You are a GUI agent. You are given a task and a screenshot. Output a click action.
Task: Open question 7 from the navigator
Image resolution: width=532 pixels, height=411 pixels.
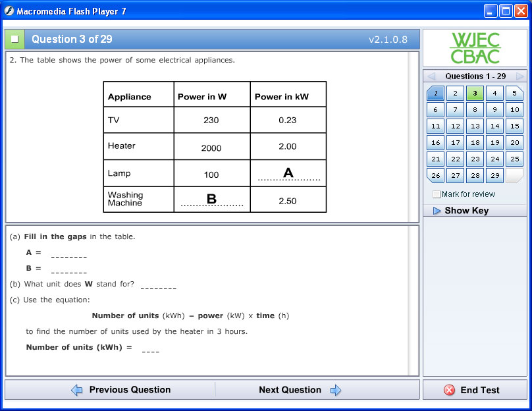tap(456, 109)
